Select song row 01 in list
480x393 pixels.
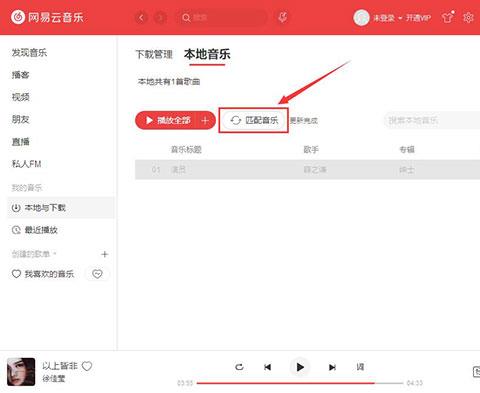pos(307,170)
